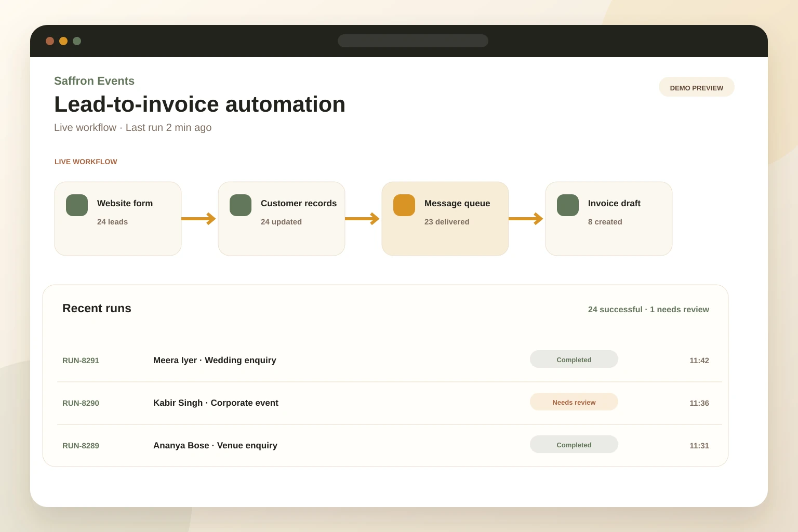Image resolution: width=798 pixels, height=532 pixels.
Task: Select run ID RUN-8289
Action: point(81,446)
